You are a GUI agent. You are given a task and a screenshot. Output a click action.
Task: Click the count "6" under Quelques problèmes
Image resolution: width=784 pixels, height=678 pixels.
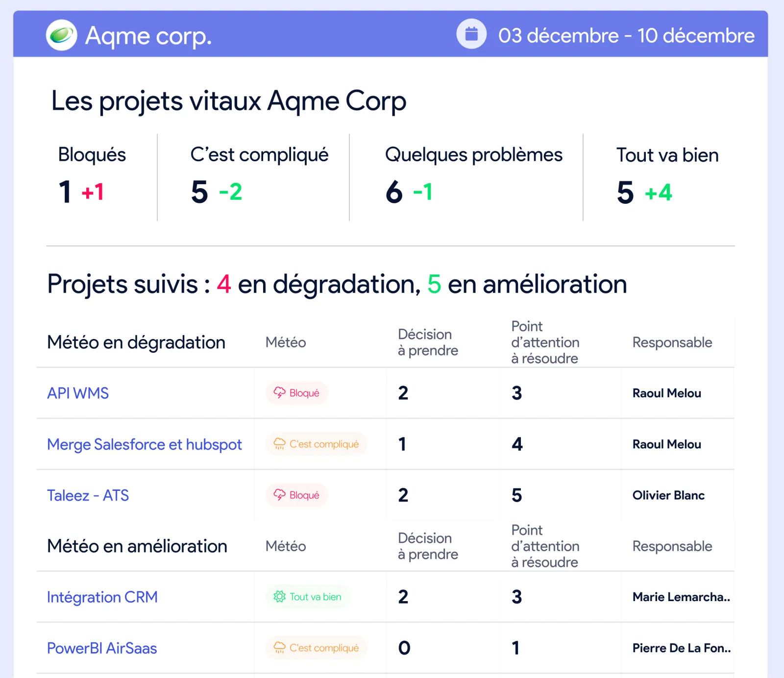pyautogui.click(x=394, y=192)
